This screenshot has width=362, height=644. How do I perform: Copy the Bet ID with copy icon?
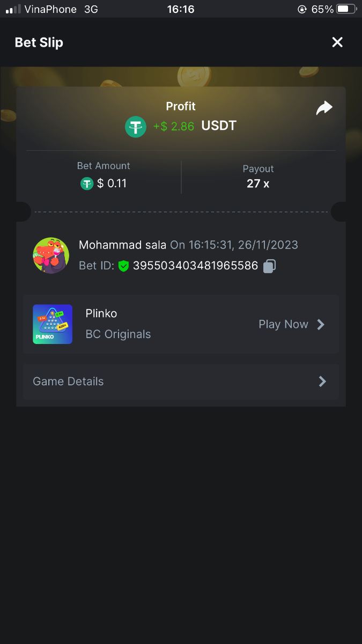pyautogui.click(x=269, y=266)
